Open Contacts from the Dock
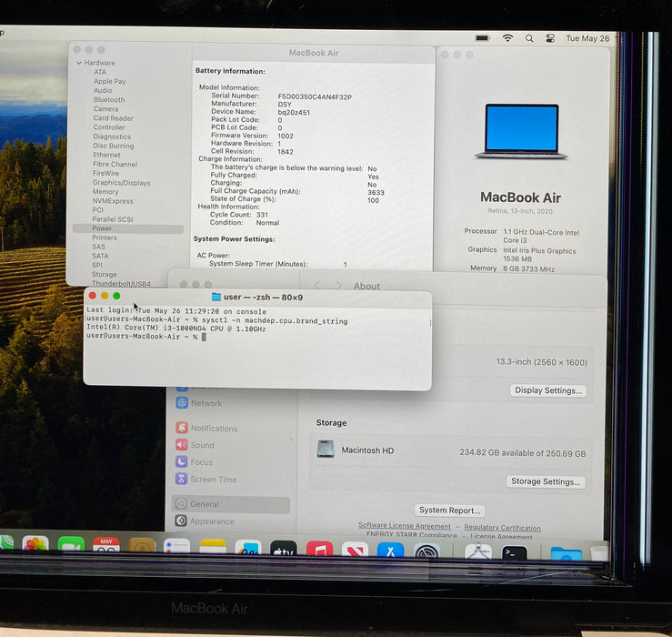This screenshot has width=672, height=637. 142,546
